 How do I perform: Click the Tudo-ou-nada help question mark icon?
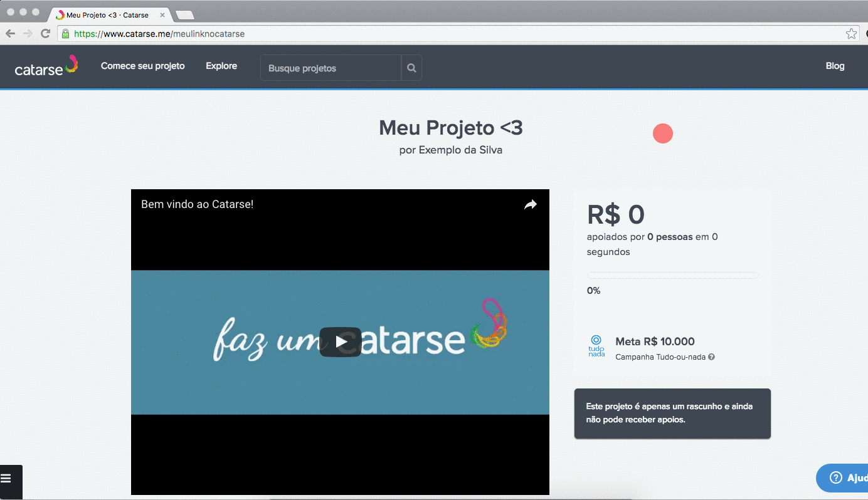click(712, 357)
